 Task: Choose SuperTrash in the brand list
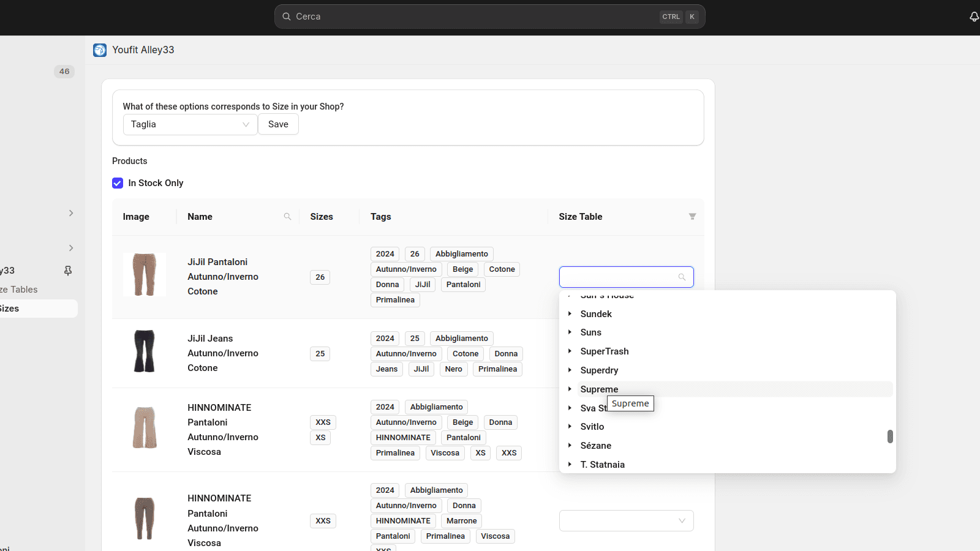click(604, 351)
